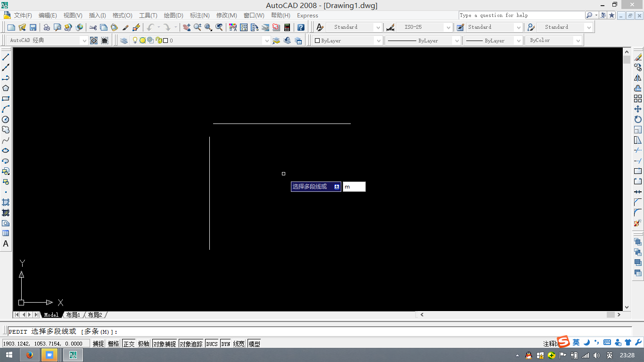Select the Model tab
The width and height of the screenshot is (644, 362).
point(51,315)
